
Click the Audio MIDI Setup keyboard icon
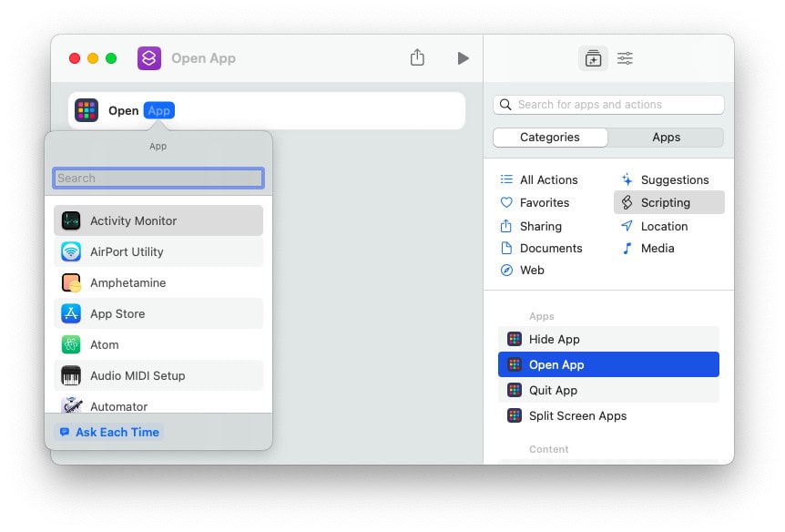[x=71, y=375]
